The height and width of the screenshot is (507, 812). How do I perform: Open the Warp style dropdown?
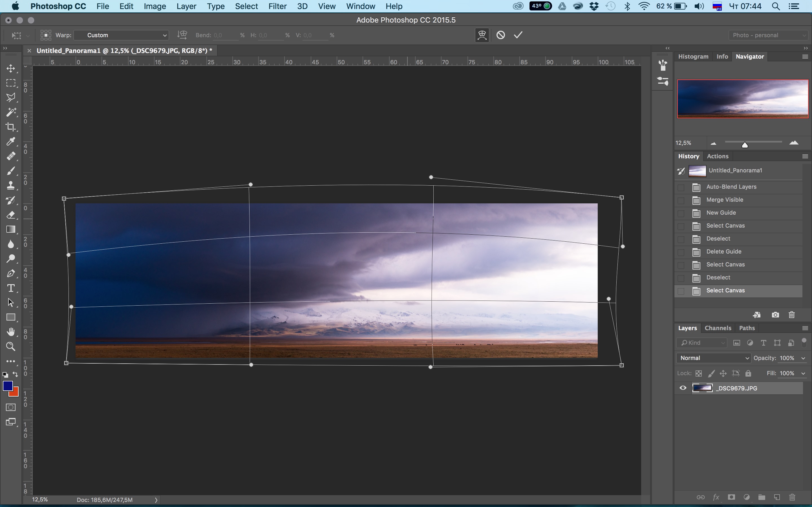122,35
